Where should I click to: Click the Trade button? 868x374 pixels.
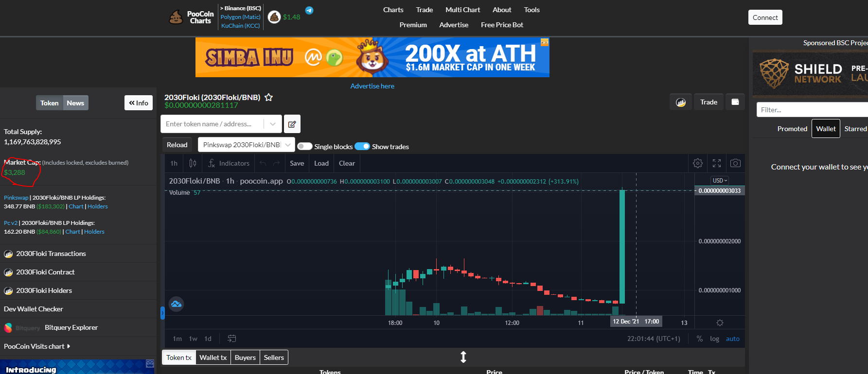tap(709, 102)
